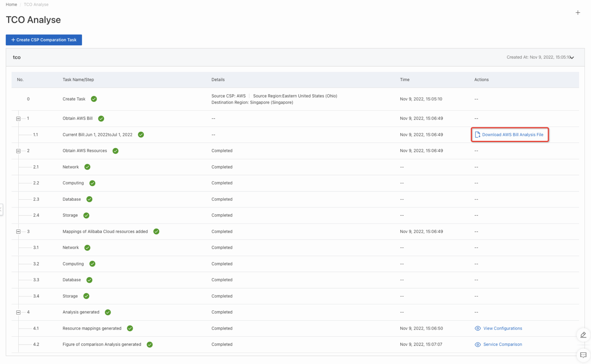This screenshot has height=364, width=591.
Task: Click Source CSP: AWS detail text
Action: tap(229, 96)
